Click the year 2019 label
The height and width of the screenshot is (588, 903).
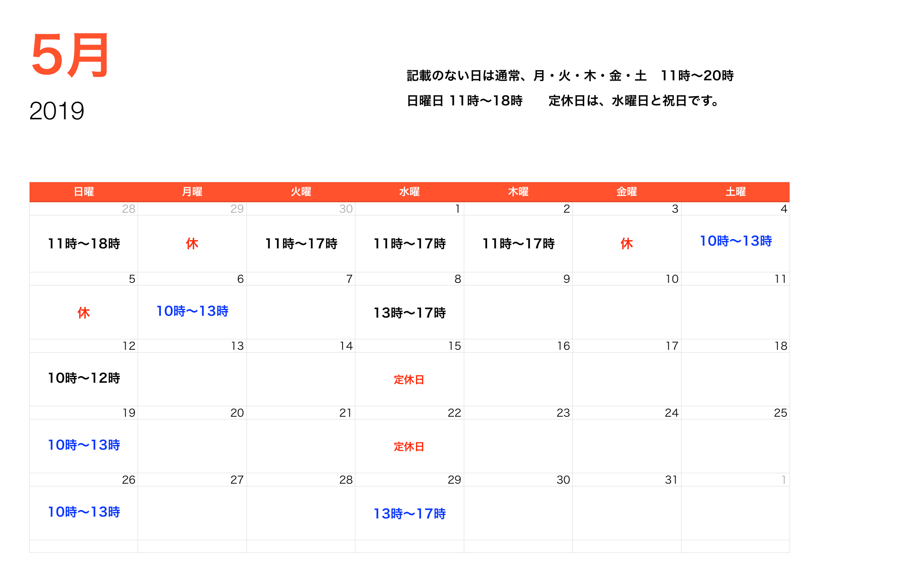click(x=57, y=111)
